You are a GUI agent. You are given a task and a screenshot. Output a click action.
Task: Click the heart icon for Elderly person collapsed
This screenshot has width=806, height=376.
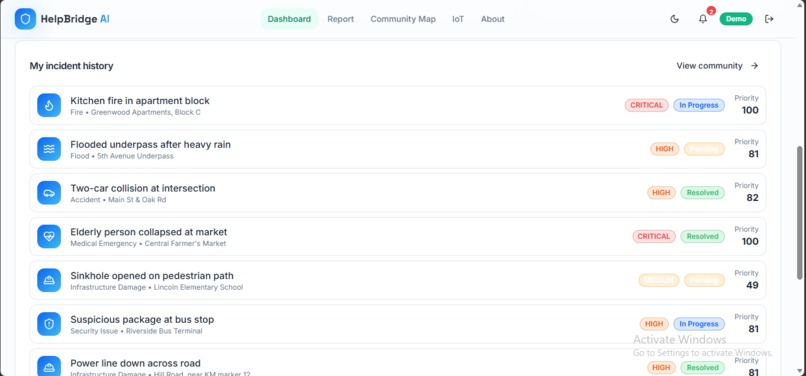click(49, 236)
